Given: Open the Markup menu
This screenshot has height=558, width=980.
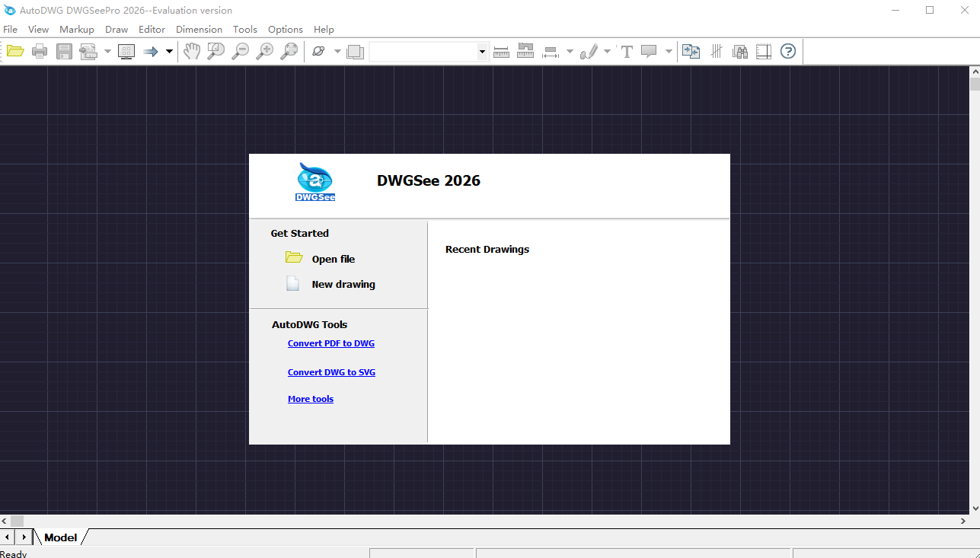Looking at the screenshot, I should click(x=76, y=29).
